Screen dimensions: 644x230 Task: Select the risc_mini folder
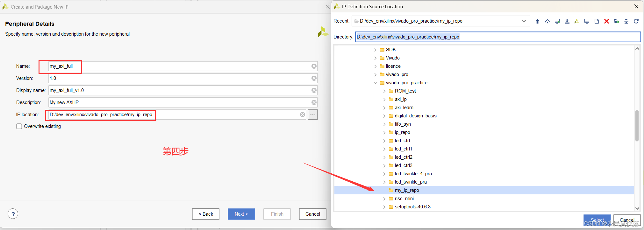[404, 199]
